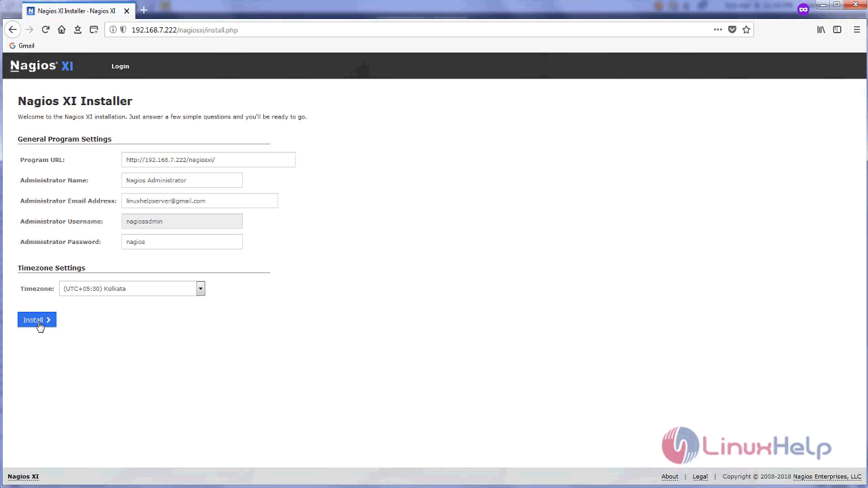Open the Gmail bookmark
Screen dimensions: 868x488
(x=22, y=45)
